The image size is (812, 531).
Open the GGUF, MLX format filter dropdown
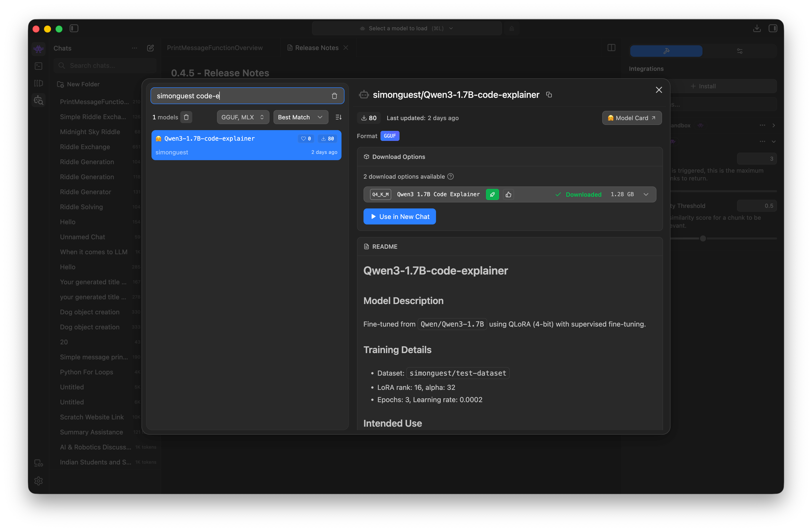pyautogui.click(x=242, y=117)
